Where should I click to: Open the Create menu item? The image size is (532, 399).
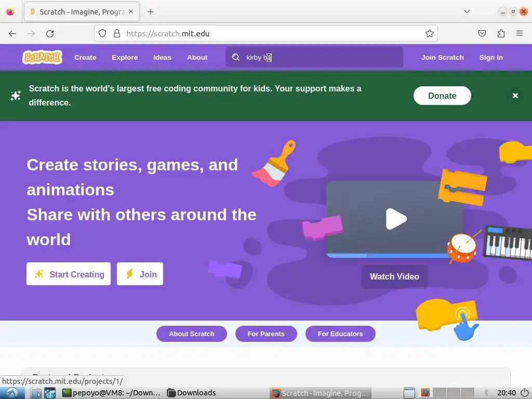(85, 57)
